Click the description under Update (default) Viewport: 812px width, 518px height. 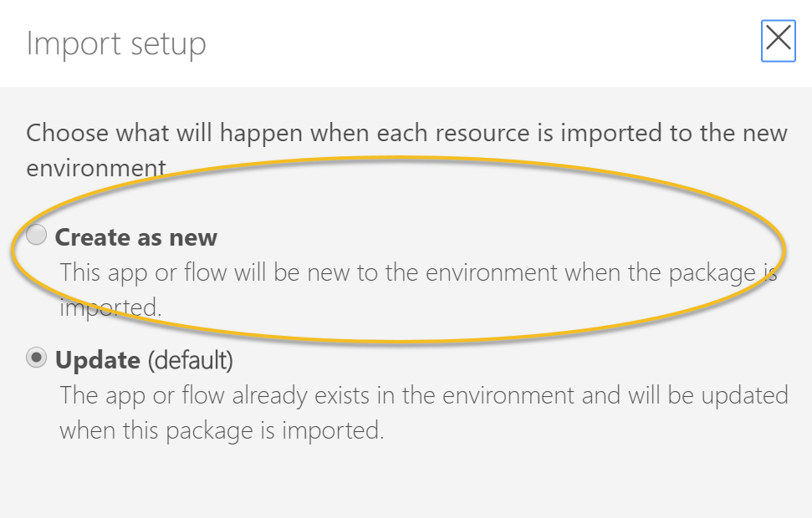tap(424, 413)
